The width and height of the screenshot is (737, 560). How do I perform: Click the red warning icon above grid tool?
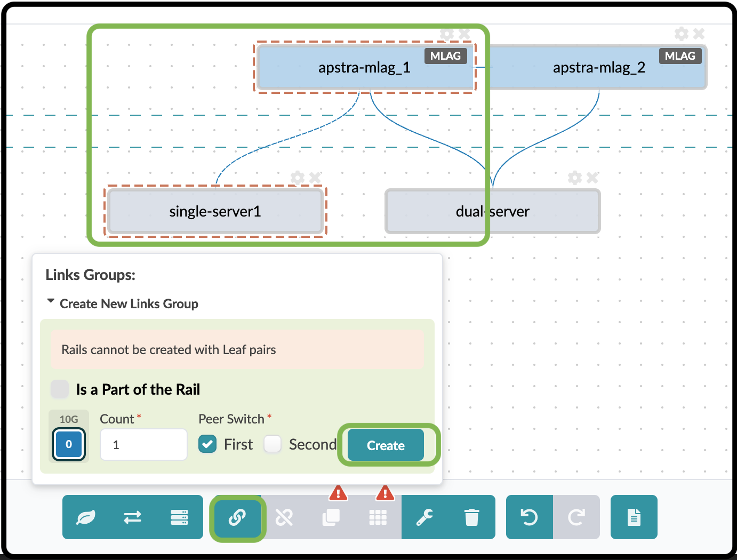tap(385, 492)
